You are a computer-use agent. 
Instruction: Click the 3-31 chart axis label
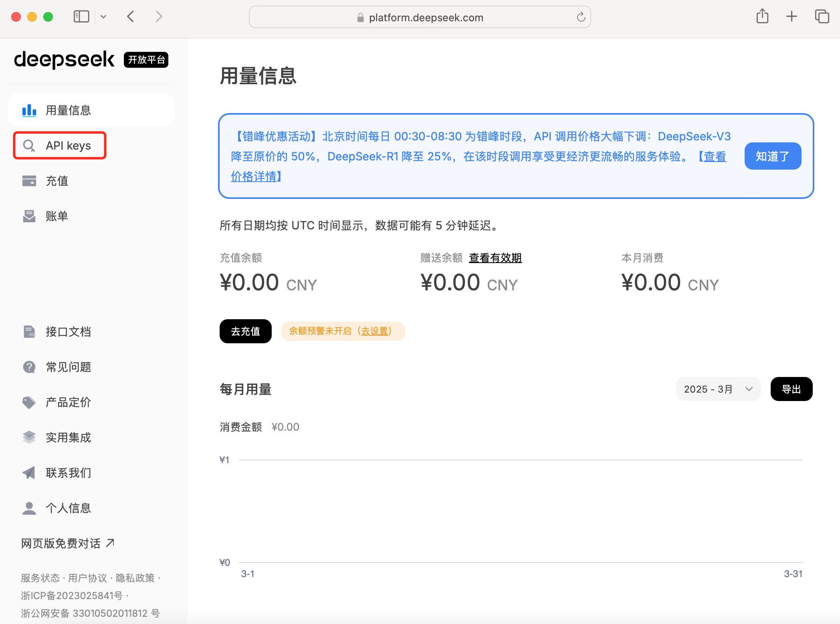point(793,574)
